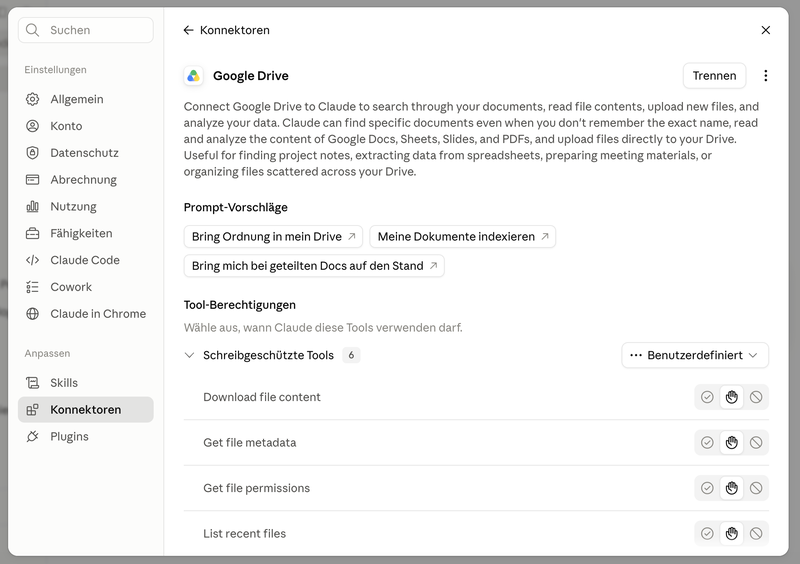Click the Google Drive logo
This screenshot has width=800, height=564.
[x=193, y=76]
